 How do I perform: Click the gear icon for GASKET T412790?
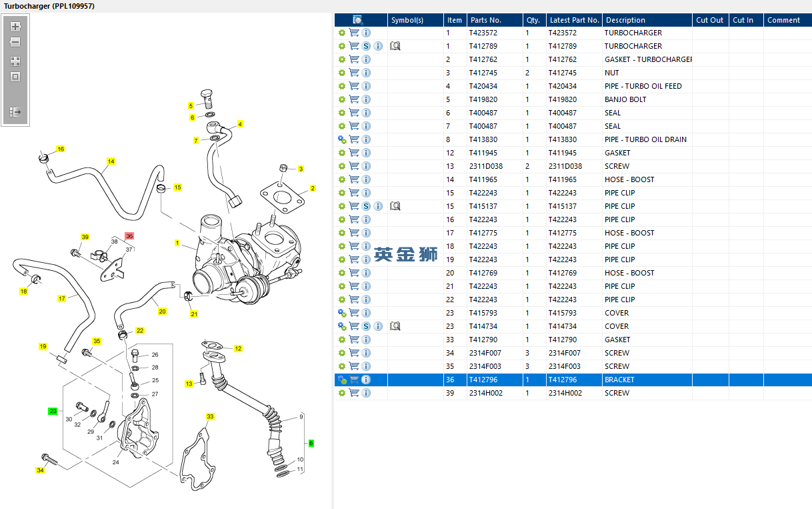coord(342,340)
